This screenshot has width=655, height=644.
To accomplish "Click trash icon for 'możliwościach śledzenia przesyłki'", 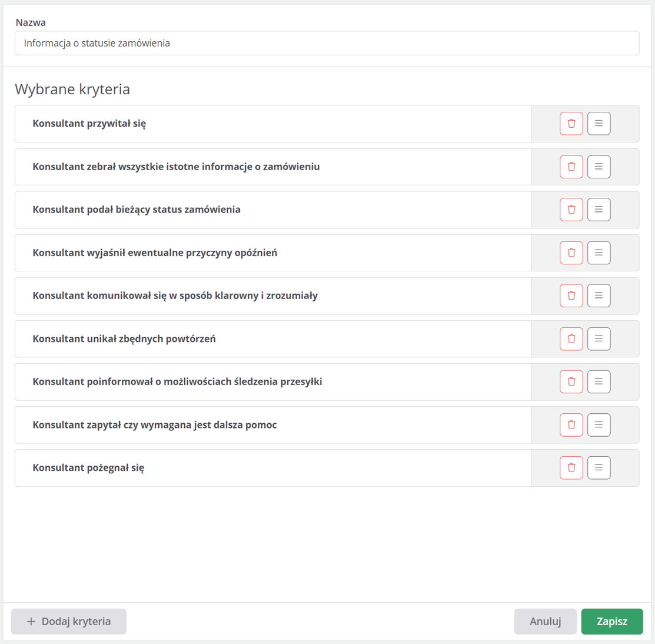I will 571,381.
